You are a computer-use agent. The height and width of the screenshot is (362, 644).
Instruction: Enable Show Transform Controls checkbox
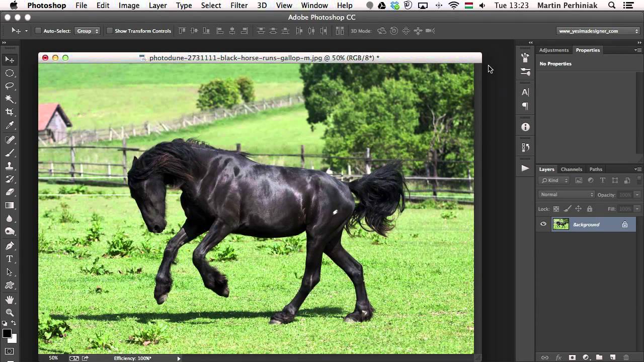click(109, 31)
